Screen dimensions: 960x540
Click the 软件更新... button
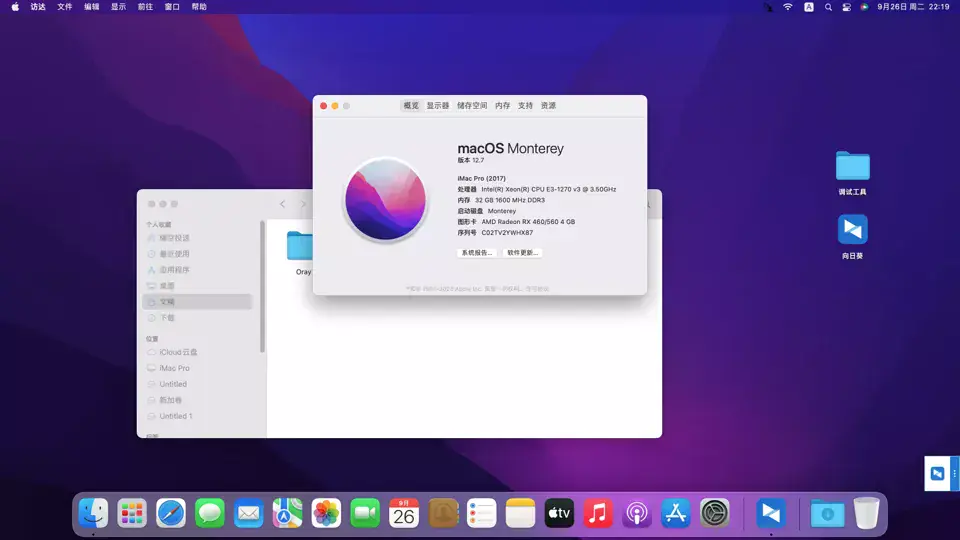pos(522,253)
